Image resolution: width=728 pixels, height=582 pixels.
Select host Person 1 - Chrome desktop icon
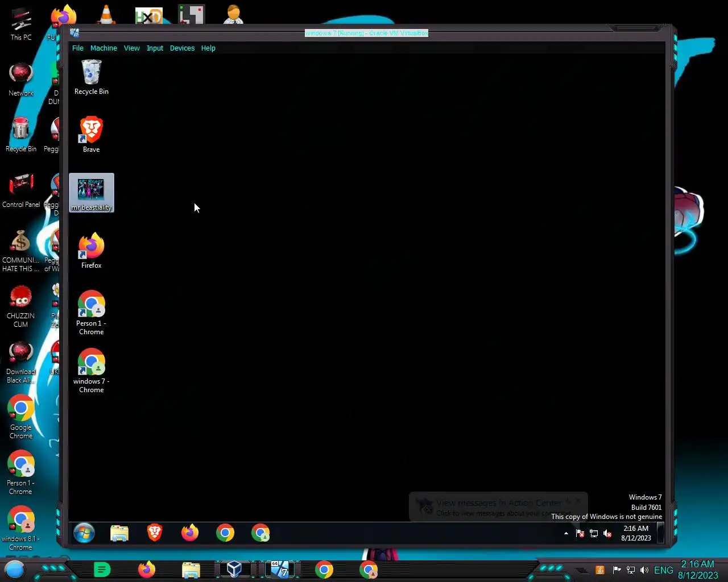point(21,473)
